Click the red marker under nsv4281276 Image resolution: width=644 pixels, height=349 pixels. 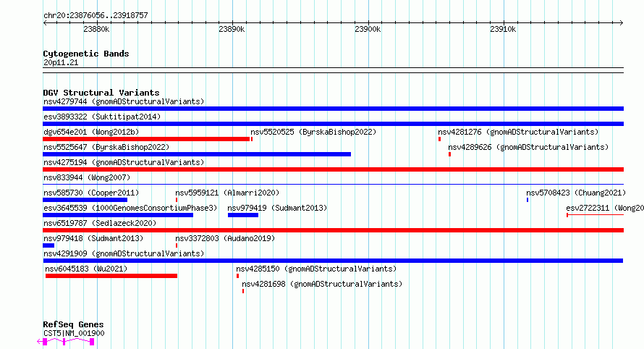tap(439, 139)
